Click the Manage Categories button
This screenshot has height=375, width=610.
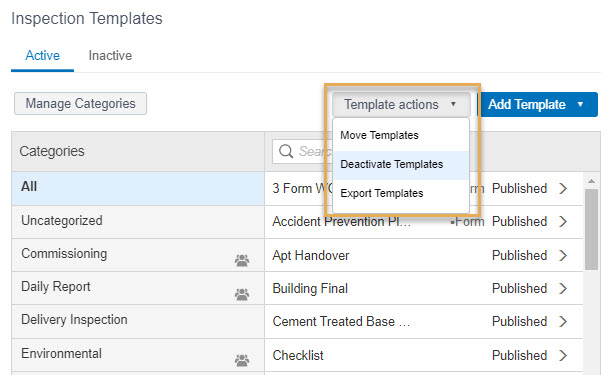(x=81, y=103)
